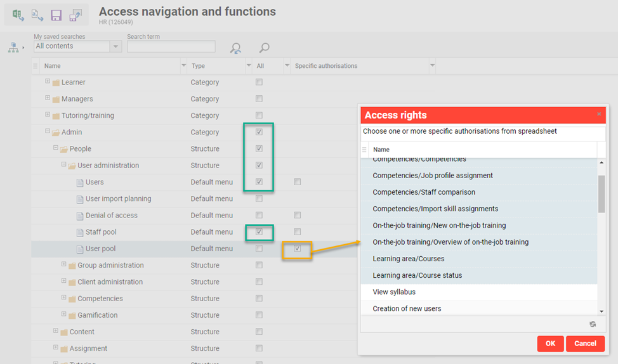This screenshot has height=364, width=618.
Task: Collapse the Admin category node
Action: 48,132
